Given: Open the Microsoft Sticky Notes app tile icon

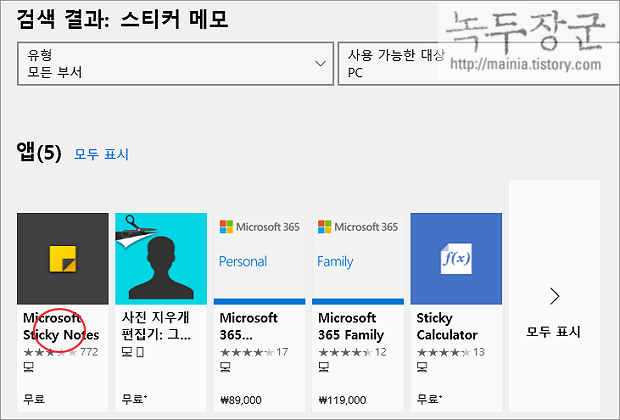Looking at the screenshot, I should click(x=62, y=259).
